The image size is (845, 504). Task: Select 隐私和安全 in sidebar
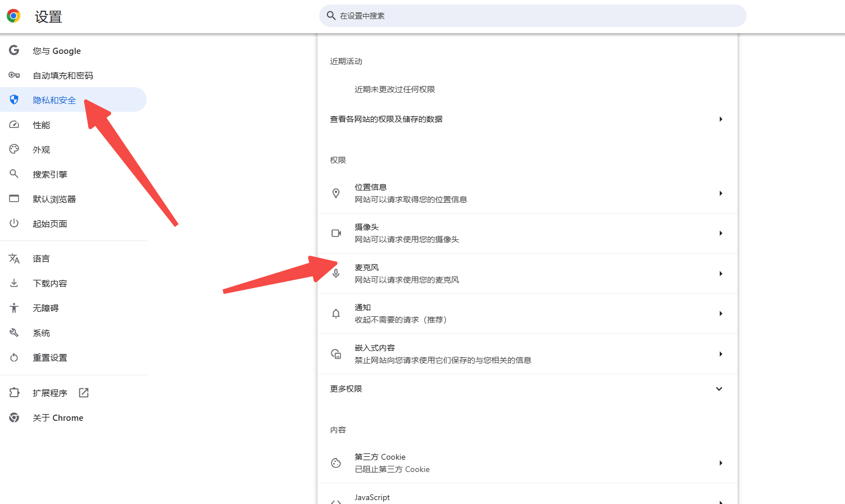click(x=73, y=99)
